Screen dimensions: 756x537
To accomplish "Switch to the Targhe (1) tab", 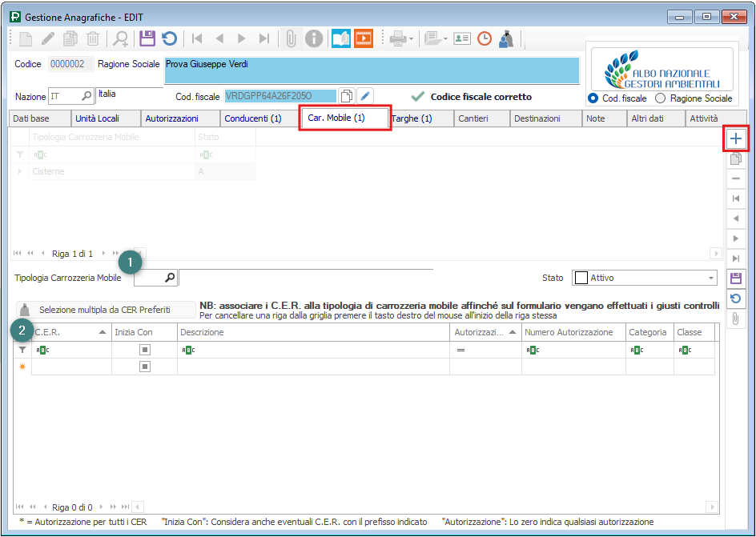I will (412, 118).
